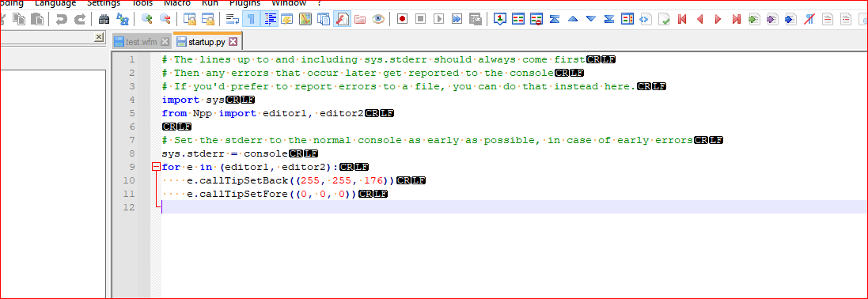Redo the last undone edit
This screenshot has width=868, height=299.
80,19
